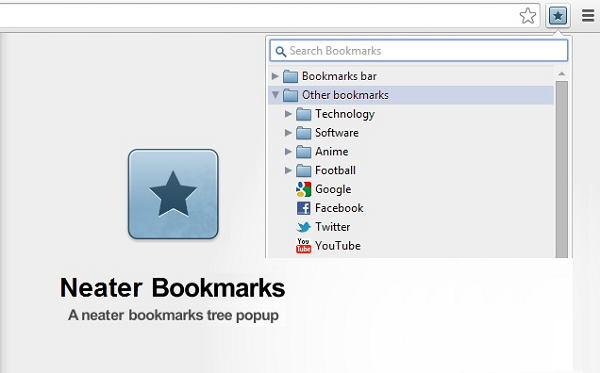This screenshot has width=600, height=373.
Task: Expand the Anime folder arrow
Action: [288, 151]
